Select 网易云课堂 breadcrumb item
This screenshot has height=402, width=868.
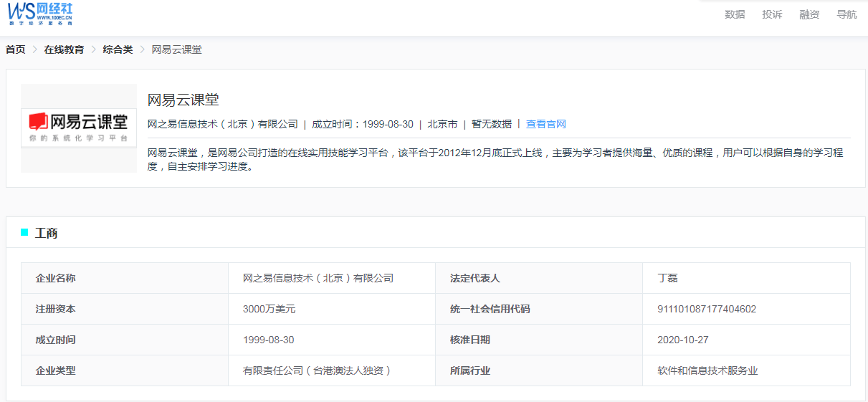pos(176,49)
